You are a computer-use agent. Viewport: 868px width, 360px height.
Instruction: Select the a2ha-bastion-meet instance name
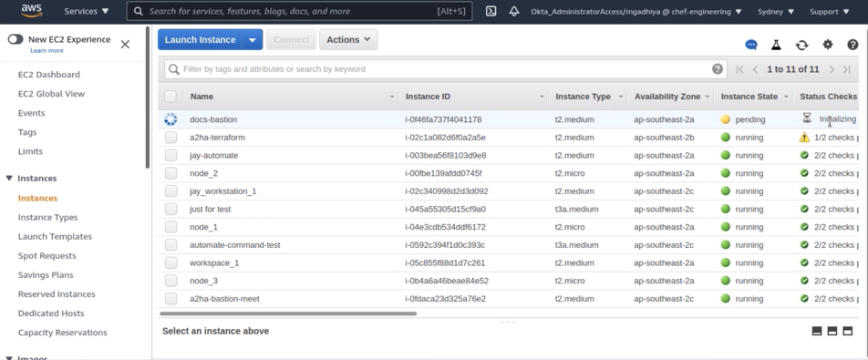tap(224, 299)
